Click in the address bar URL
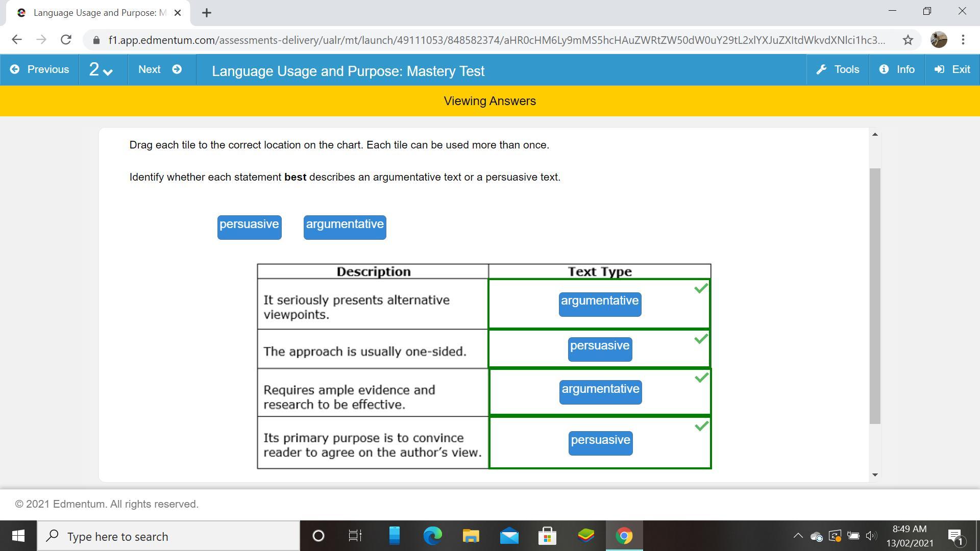Image resolution: width=980 pixels, height=551 pixels. (495, 40)
